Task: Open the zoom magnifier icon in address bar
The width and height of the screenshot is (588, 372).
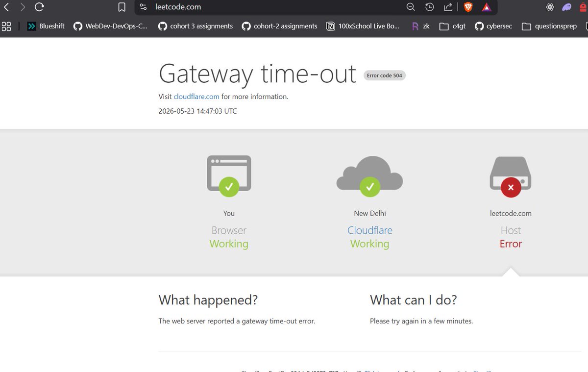Action: [411, 7]
